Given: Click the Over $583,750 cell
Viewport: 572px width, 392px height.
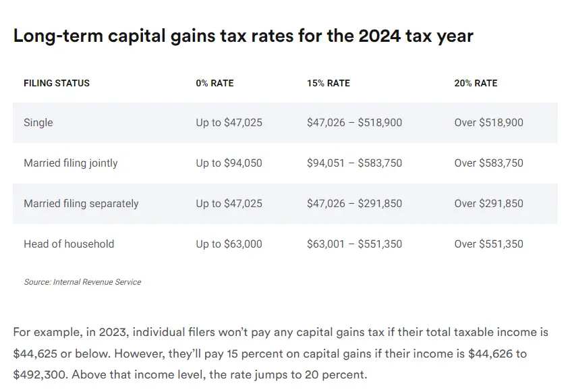Looking at the screenshot, I should [x=488, y=163].
